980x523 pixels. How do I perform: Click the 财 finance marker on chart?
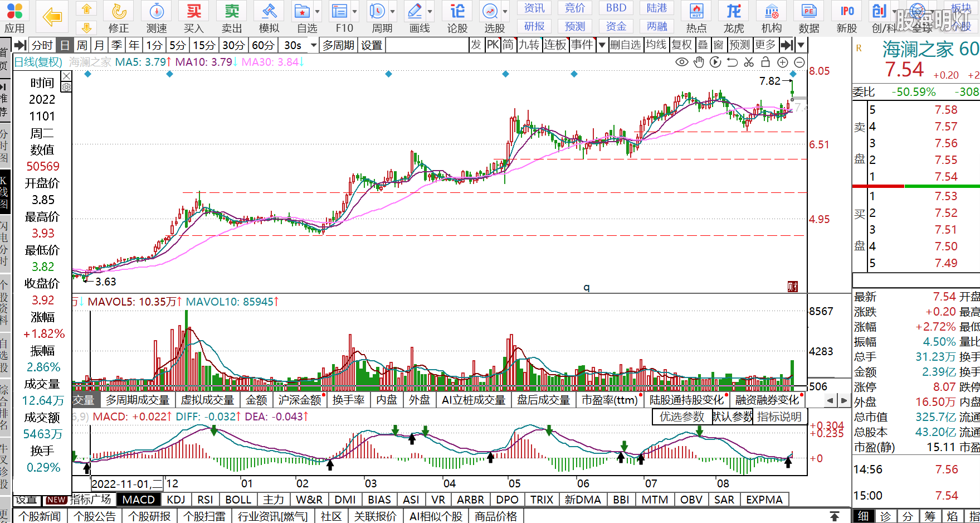tap(793, 287)
